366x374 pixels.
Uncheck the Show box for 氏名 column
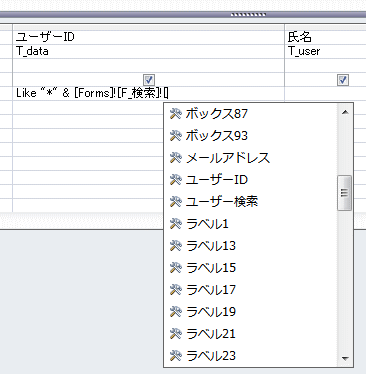click(x=343, y=80)
